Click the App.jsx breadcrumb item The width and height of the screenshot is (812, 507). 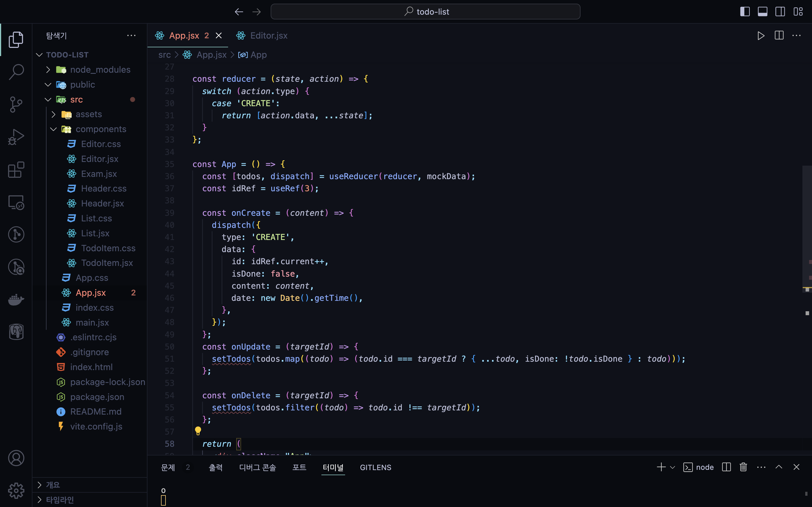(x=211, y=55)
